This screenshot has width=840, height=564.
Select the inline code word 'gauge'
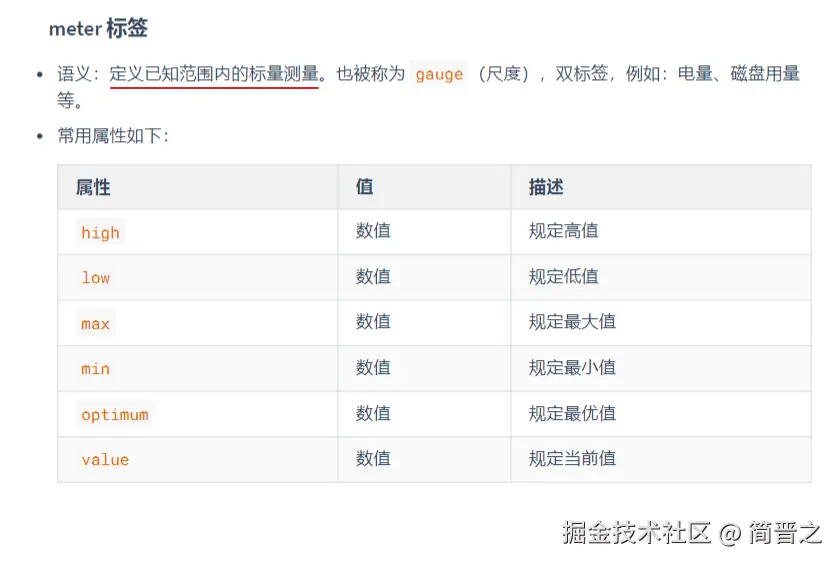coord(439,74)
